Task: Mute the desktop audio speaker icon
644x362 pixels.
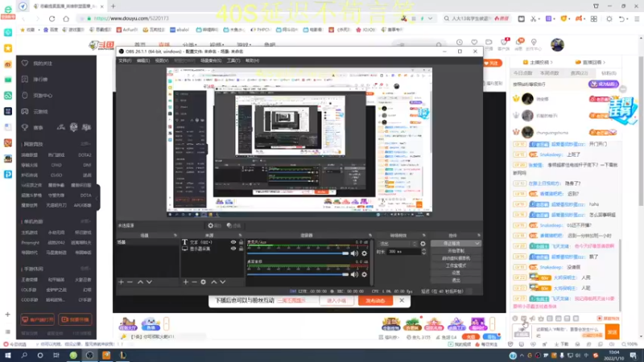Action: click(354, 274)
